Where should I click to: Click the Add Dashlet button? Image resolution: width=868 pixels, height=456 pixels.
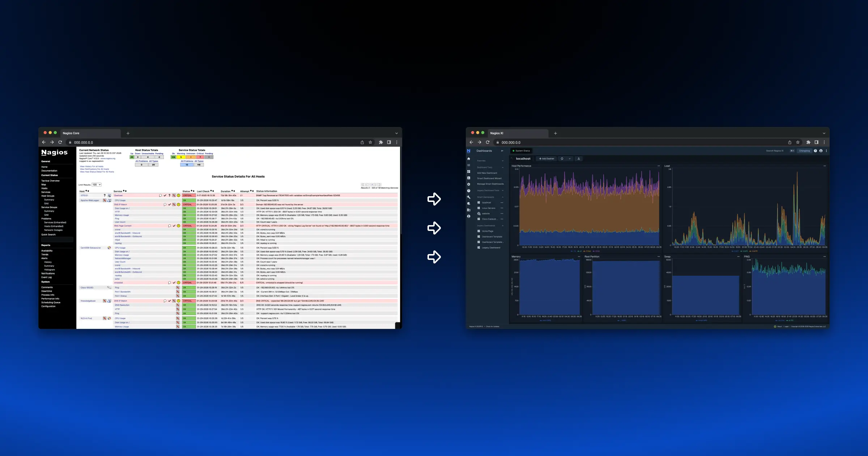(546, 159)
